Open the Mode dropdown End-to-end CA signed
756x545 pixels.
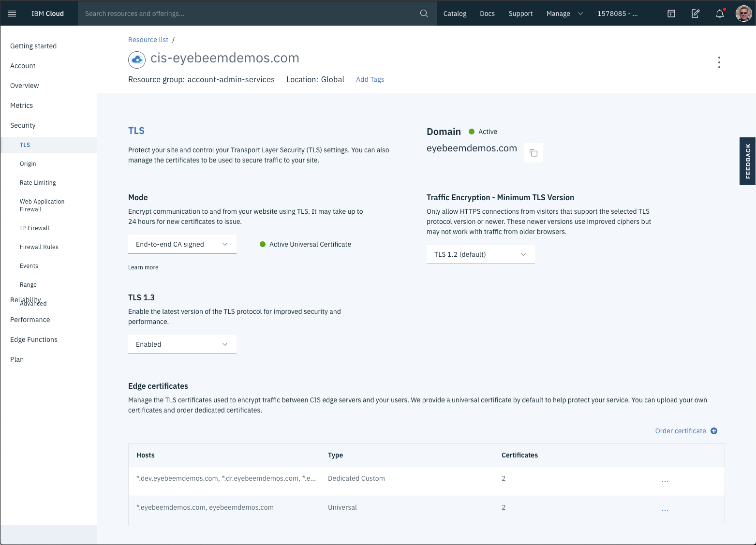(x=182, y=244)
